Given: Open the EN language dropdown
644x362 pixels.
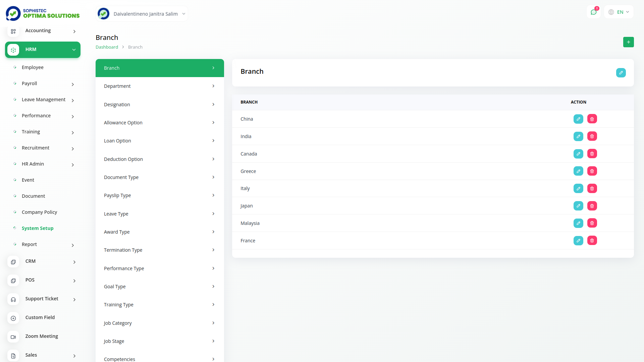Looking at the screenshot, I should 619,12.
